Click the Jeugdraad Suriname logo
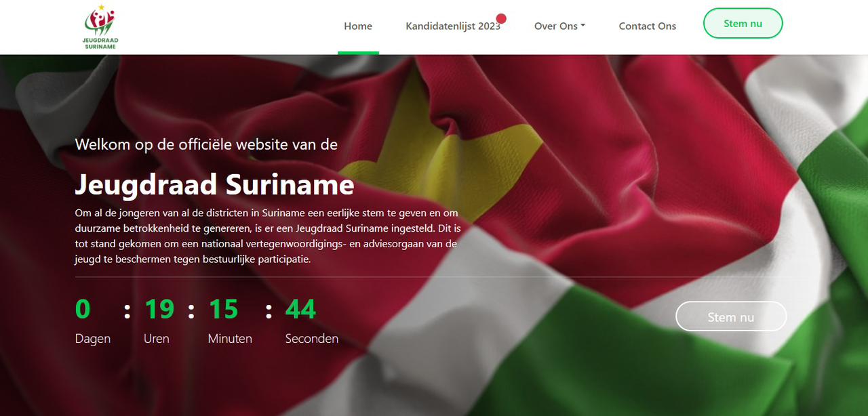Screen dimensions: 868x416 click(x=100, y=27)
